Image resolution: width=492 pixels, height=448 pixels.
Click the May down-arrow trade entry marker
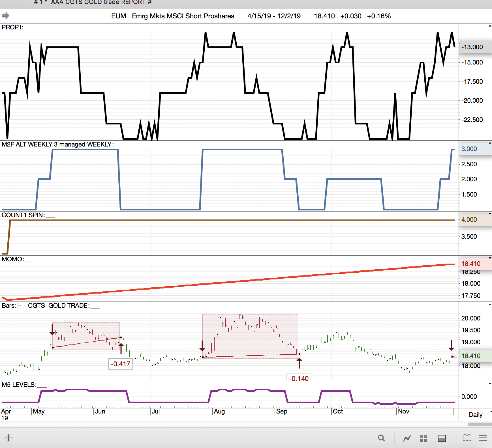click(x=52, y=330)
